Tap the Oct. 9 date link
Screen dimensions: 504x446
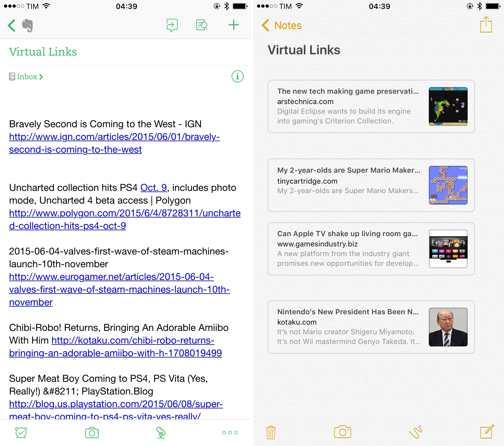pyautogui.click(x=154, y=188)
